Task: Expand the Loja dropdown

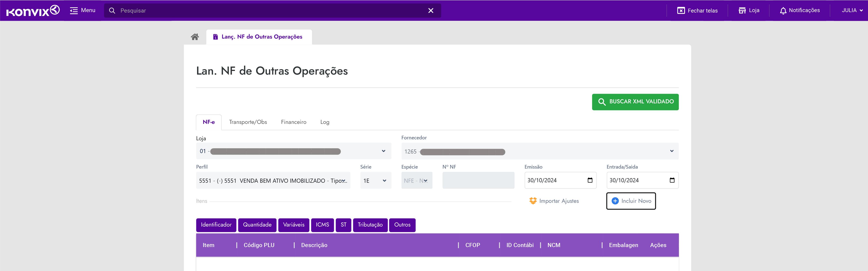Action: pyautogui.click(x=383, y=151)
